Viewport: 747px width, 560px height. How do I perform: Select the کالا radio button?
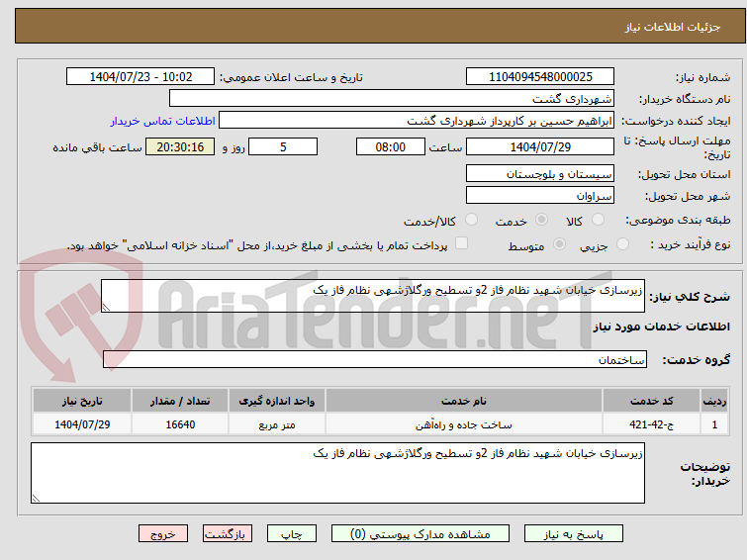tap(598, 220)
